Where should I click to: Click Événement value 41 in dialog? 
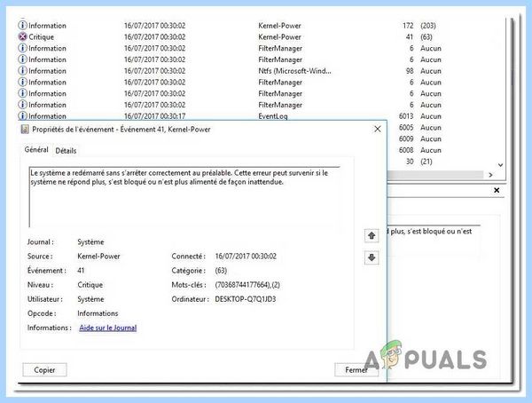click(x=81, y=271)
